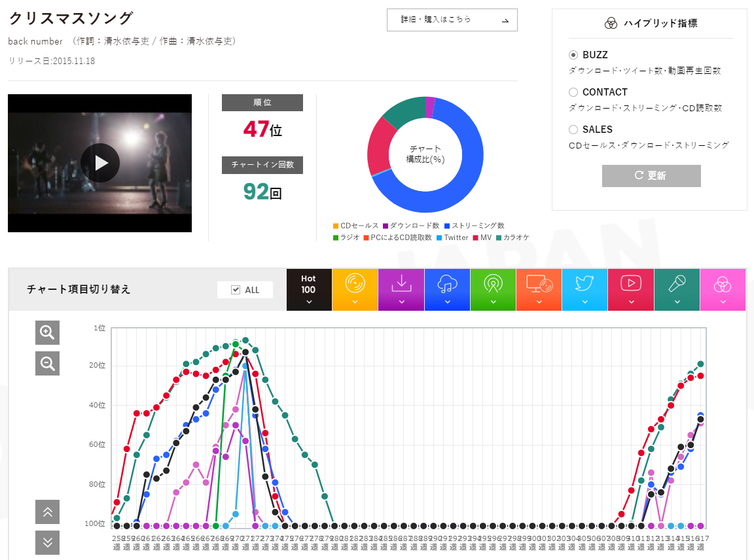Click the MV legend entry
The image size is (754, 560).
482,237
